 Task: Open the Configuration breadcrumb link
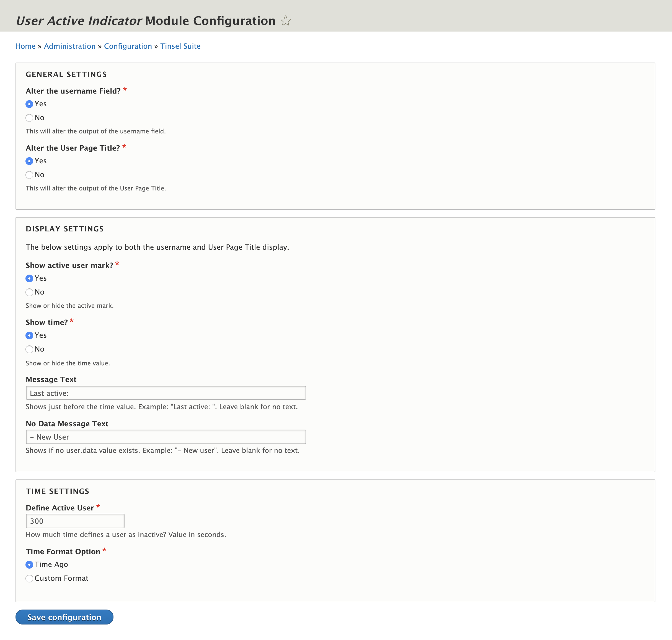(x=128, y=46)
